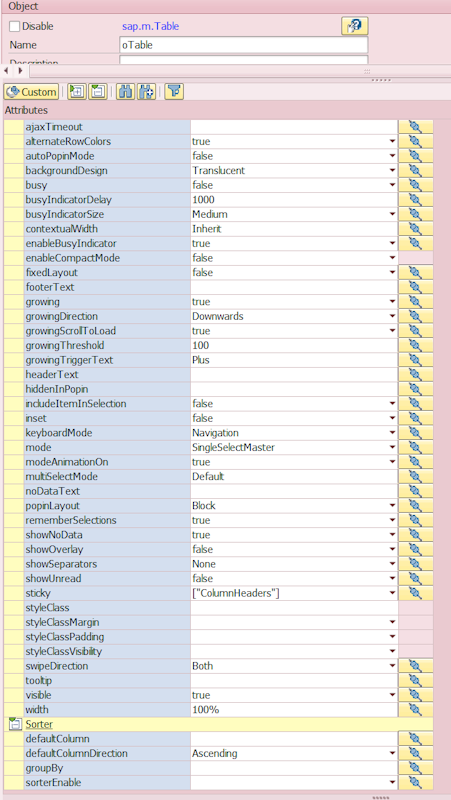Click the Name input field containing oTable
The image size is (451, 800).
point(243,45)
